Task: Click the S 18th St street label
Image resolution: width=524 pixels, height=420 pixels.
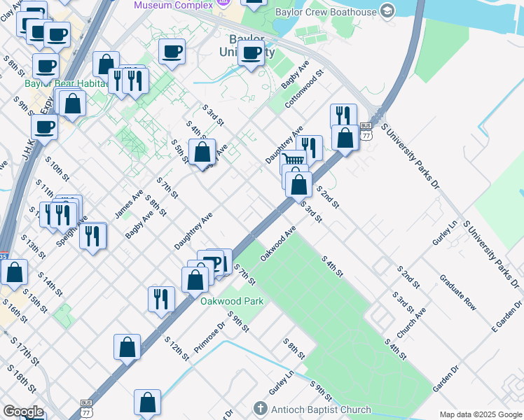Action: pos(22,379)
